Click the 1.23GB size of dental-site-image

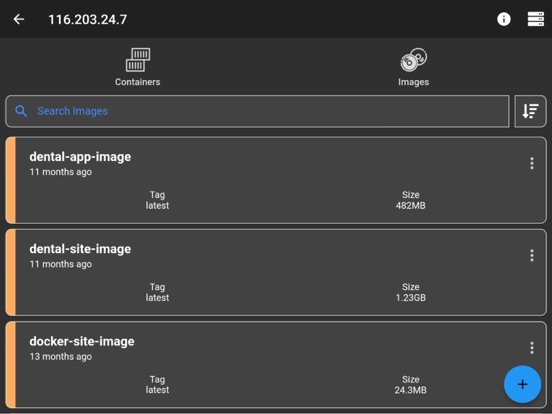410,298
